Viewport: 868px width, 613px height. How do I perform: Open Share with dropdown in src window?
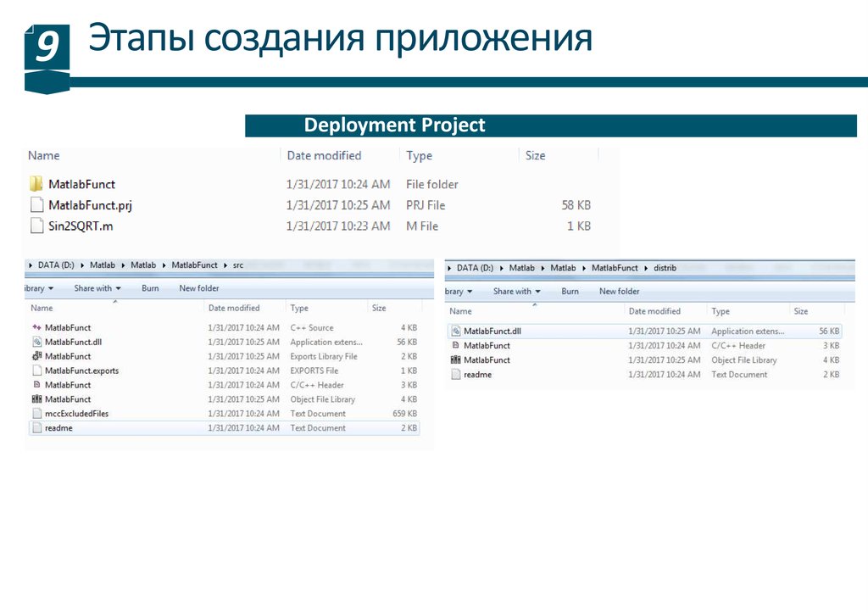[97, 288]
